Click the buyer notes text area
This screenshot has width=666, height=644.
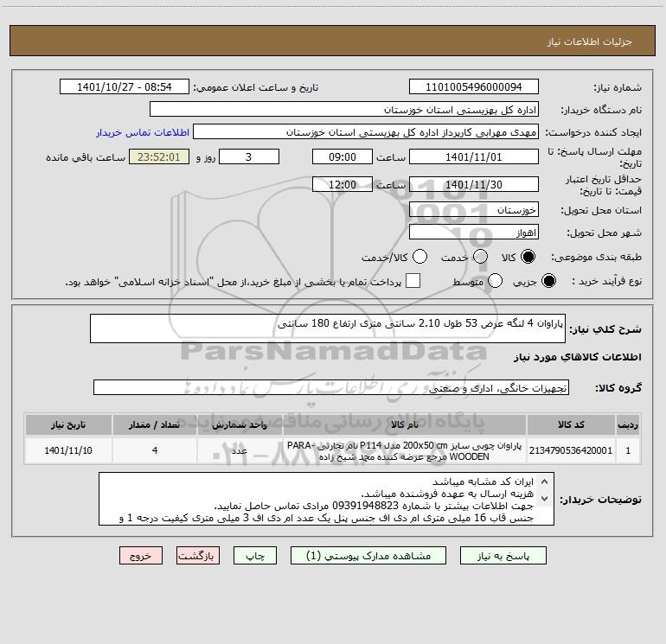pos(326,499)
